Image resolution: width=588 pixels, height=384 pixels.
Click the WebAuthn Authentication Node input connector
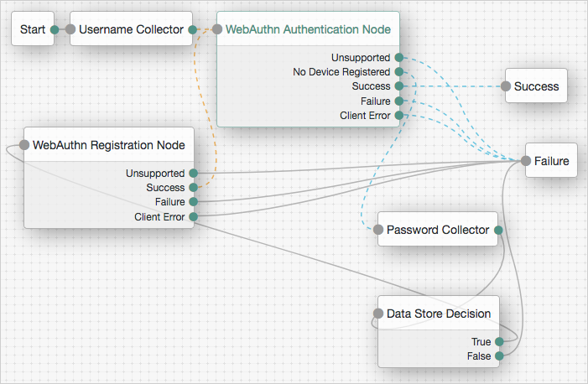pos(217,29)
